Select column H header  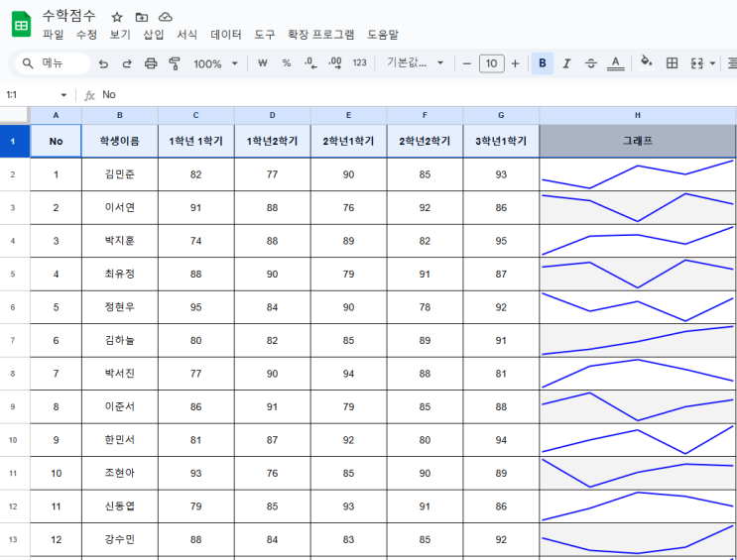[638, 116]
